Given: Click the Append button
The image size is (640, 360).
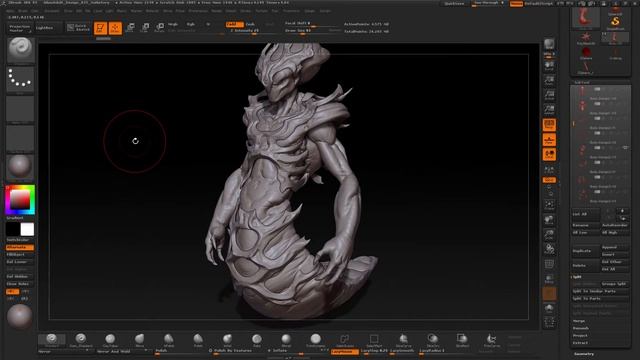Looking at the screenshot, I should tap(615, 247).
